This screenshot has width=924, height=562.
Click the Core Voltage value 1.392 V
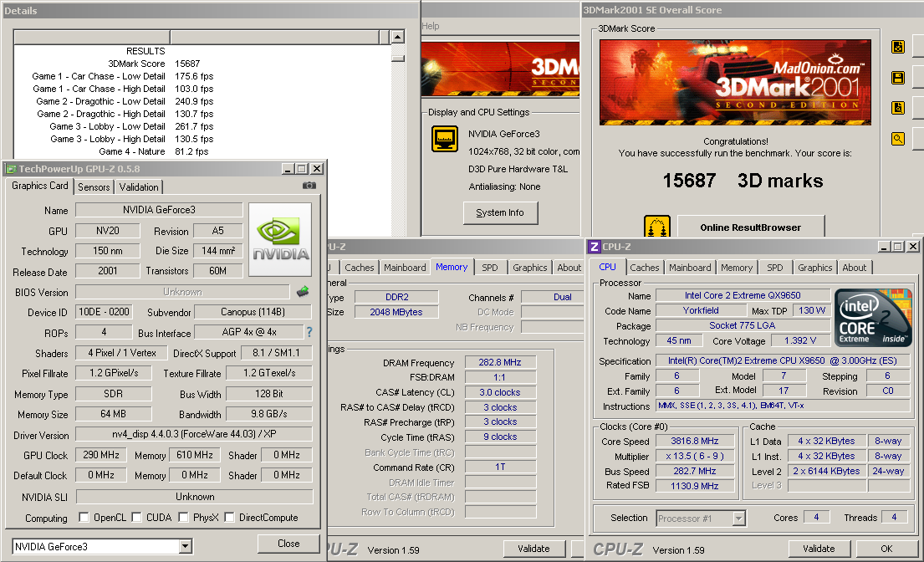click(x=799, y=340)
